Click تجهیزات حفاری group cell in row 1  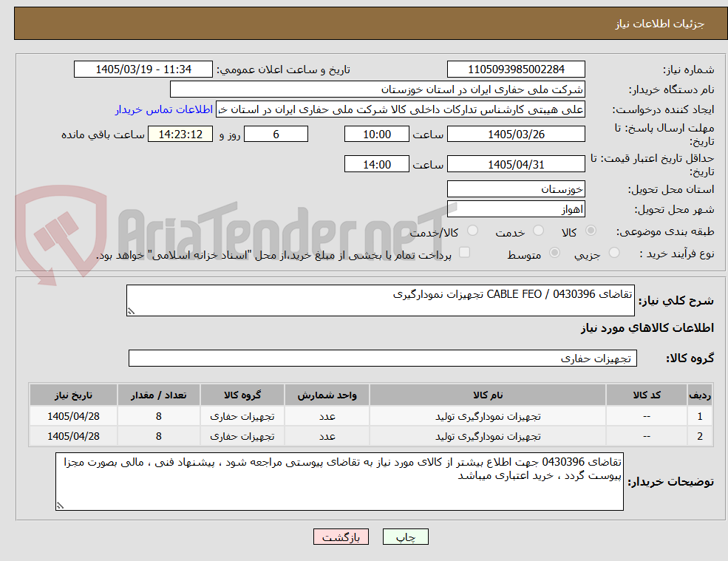click(x=242, y=417)
